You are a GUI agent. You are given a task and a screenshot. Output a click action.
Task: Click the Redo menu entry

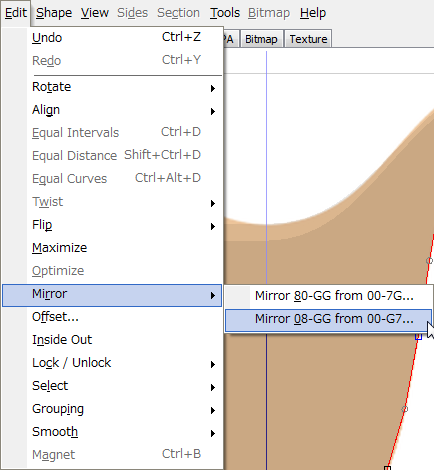coord(112,60)
